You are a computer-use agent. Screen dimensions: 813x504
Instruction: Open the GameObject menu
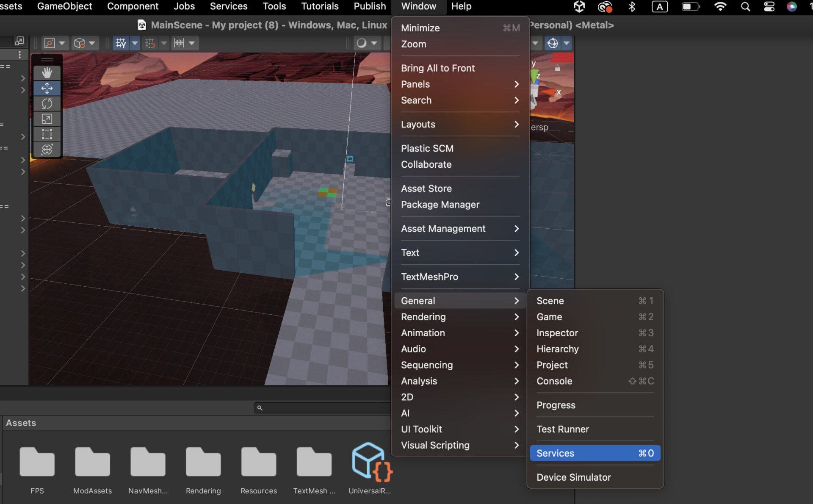click(64, 6)
